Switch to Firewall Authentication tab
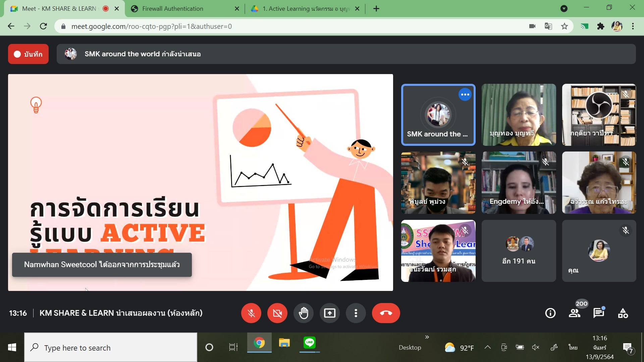 (172, 9)
